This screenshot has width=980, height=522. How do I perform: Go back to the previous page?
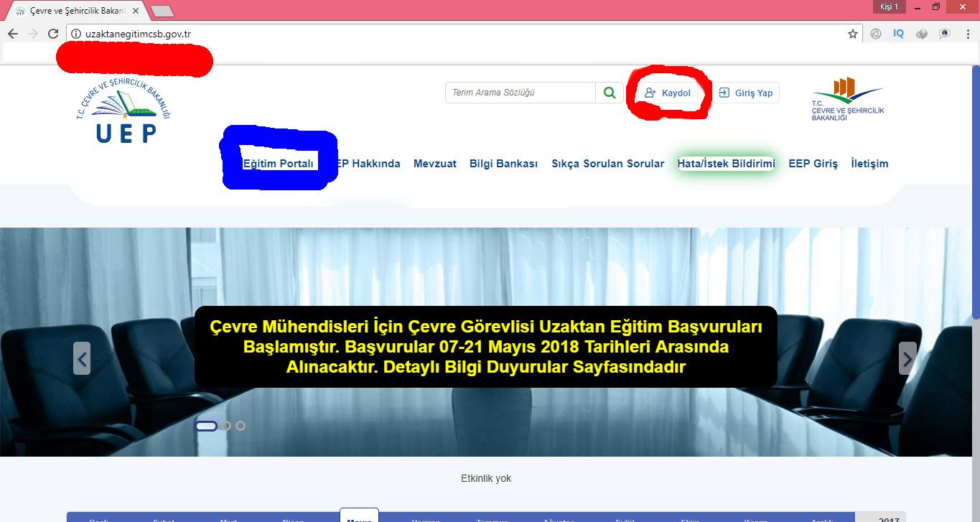(x=13, y=34)
